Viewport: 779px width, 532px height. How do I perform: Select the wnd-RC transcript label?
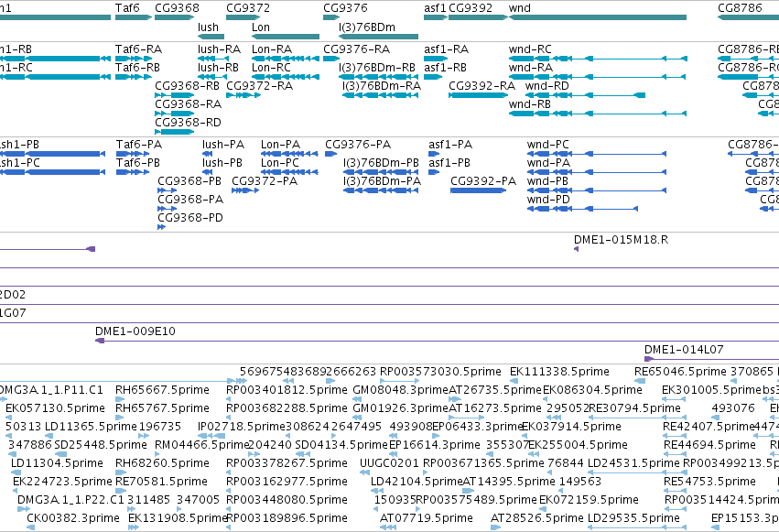pyautogui.click(x=530, y=49)
